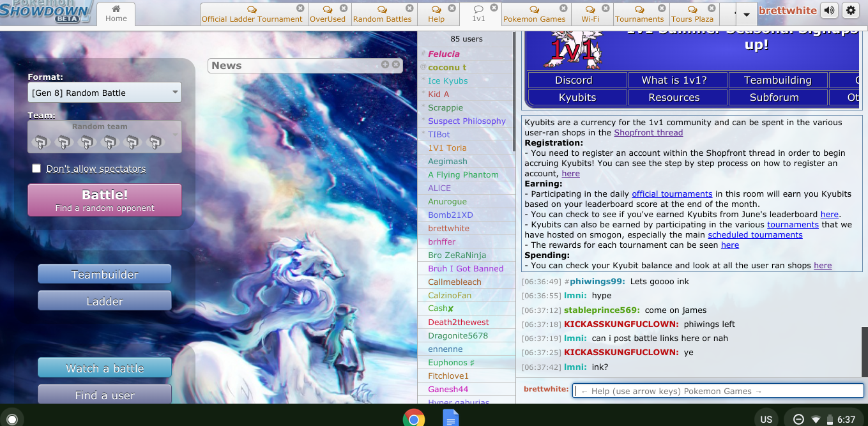Open the Resources button
The image size is (868, 426).
[678, 97]
